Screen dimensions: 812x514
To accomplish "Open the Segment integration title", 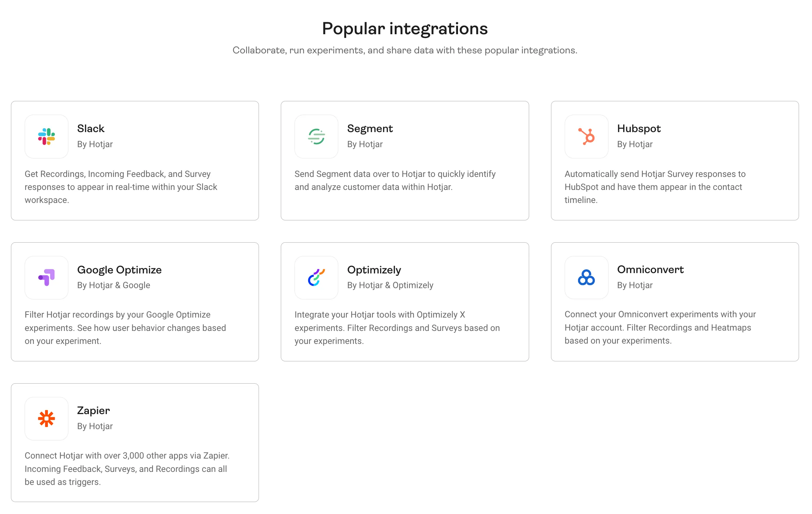I will click(370, 128).
